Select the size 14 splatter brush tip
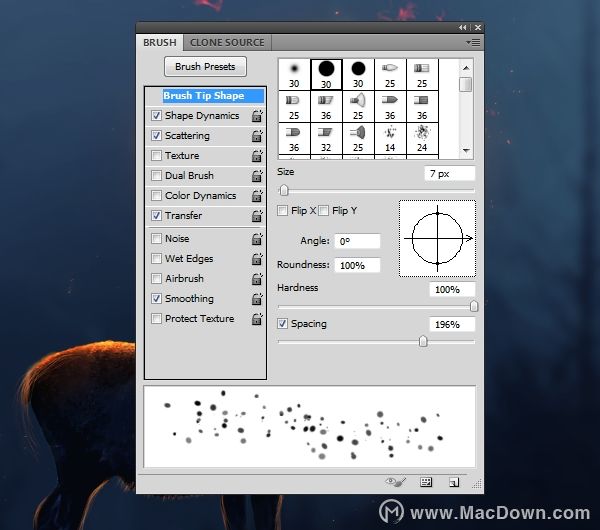Viewport: 600px width, 530px height. click(x=390, y=139)
